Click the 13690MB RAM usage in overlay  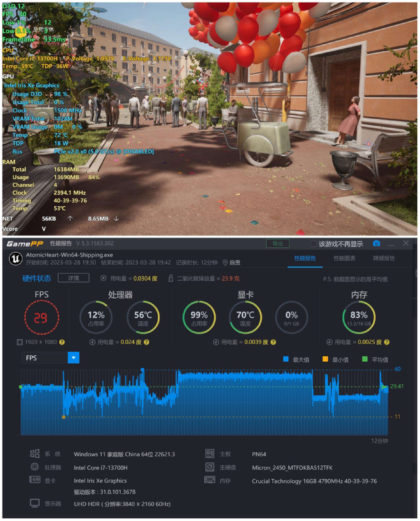click(66, 177)
